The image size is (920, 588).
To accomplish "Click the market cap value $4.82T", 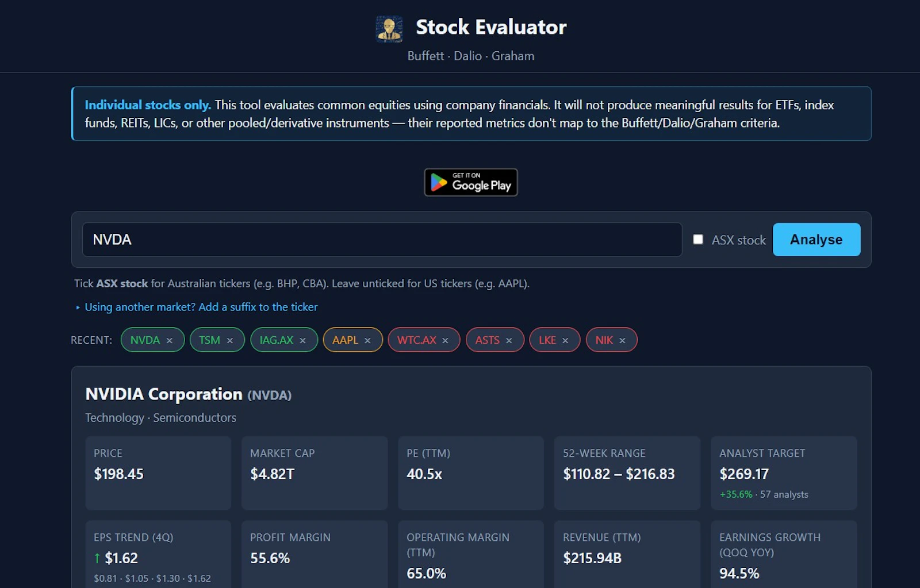I will 273,474.
